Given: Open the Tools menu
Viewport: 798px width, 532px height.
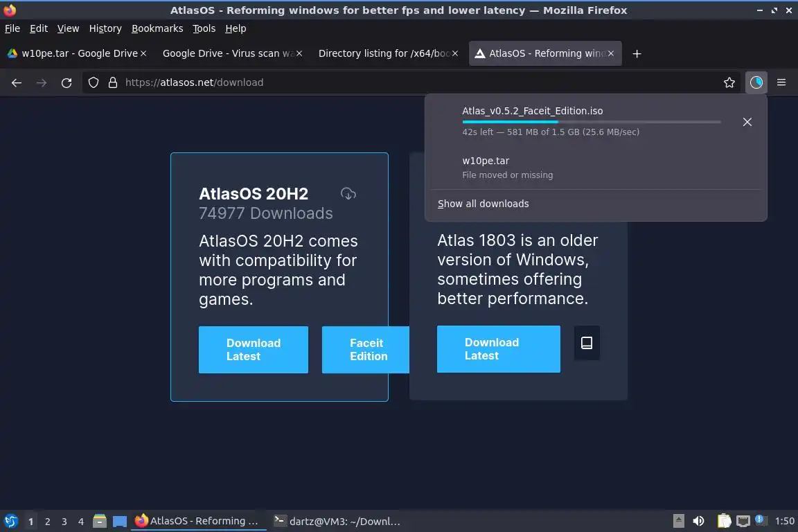Looking at the screenshot, I should coord(204,28).
